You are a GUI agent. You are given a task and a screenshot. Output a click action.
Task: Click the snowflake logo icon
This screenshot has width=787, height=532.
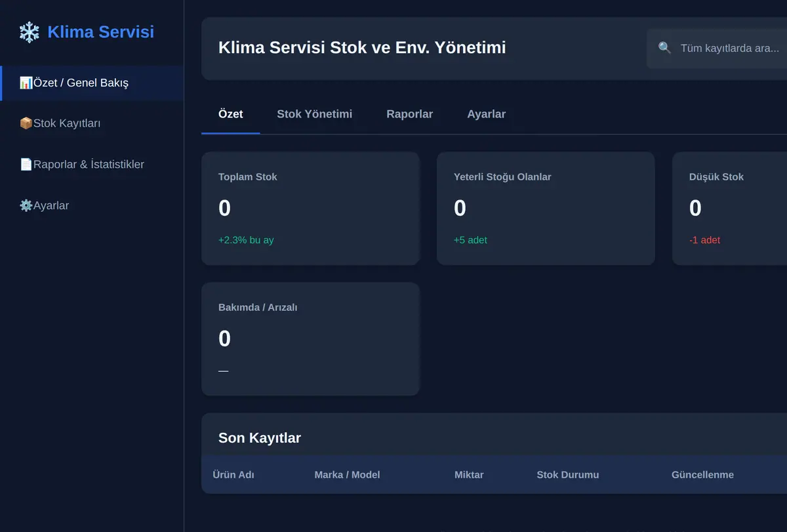(x=29, y=31)
